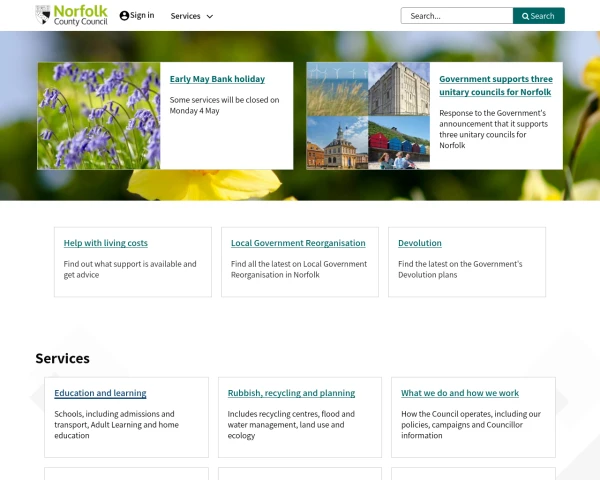Open Local Government Reorganisation link
This screenshot has width=600, height=480.
tap(298, 243)
